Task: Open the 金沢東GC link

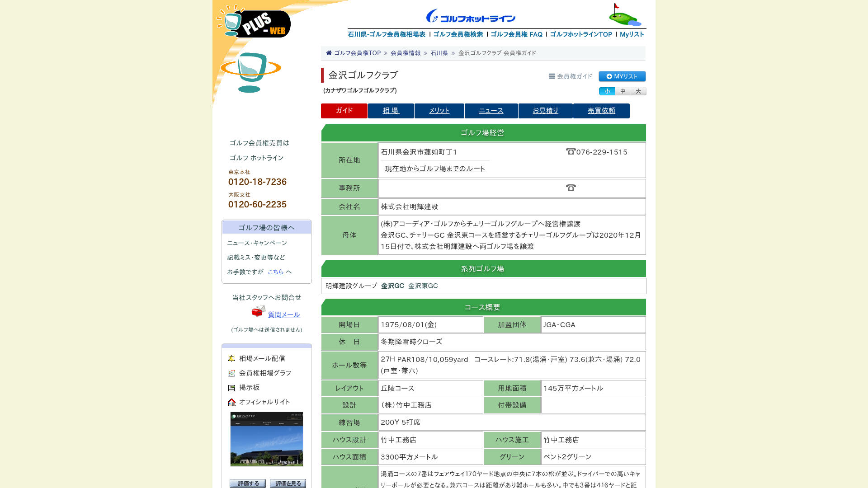Action: click(x=422, y=286)
